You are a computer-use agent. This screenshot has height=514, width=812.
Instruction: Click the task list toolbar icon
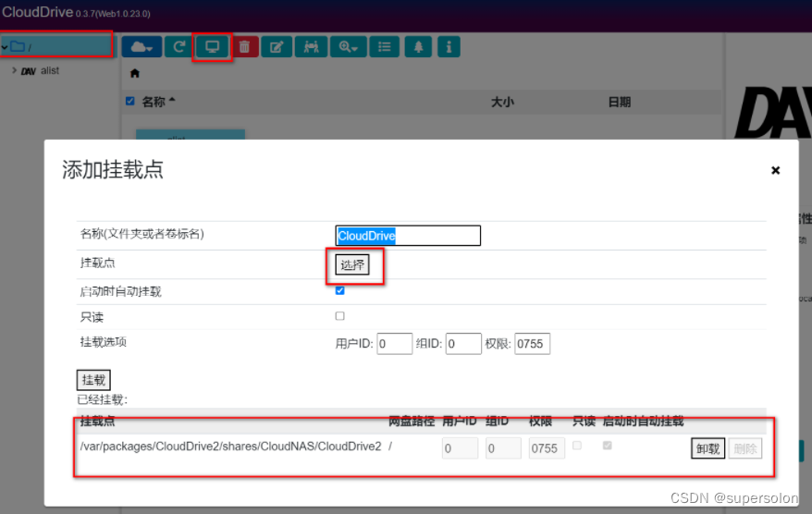click(x=384, y=47)
